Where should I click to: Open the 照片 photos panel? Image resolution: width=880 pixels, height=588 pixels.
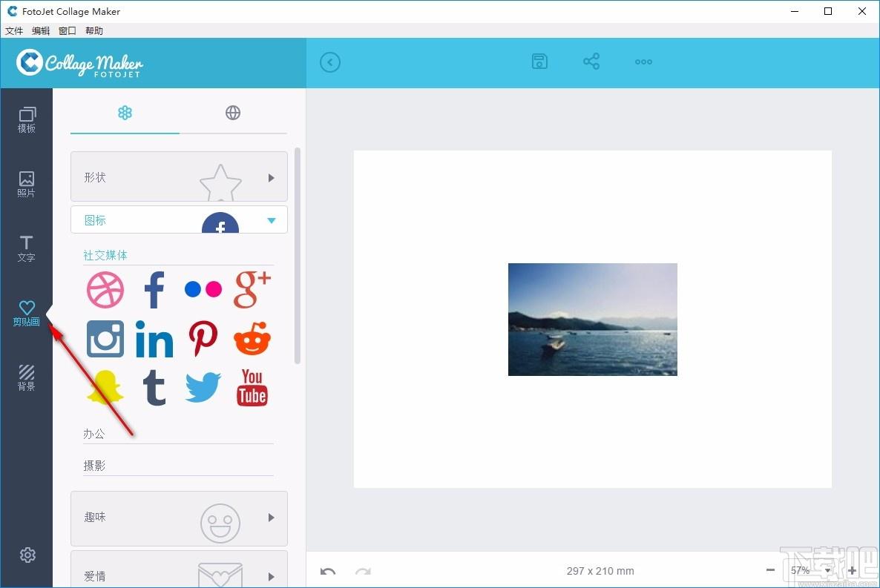tap(27, 185)
